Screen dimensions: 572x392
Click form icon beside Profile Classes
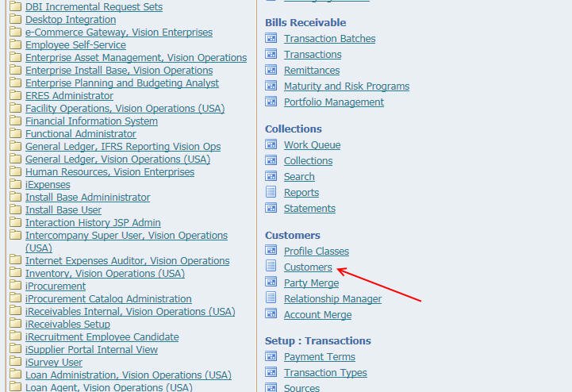tap(271, 251)
